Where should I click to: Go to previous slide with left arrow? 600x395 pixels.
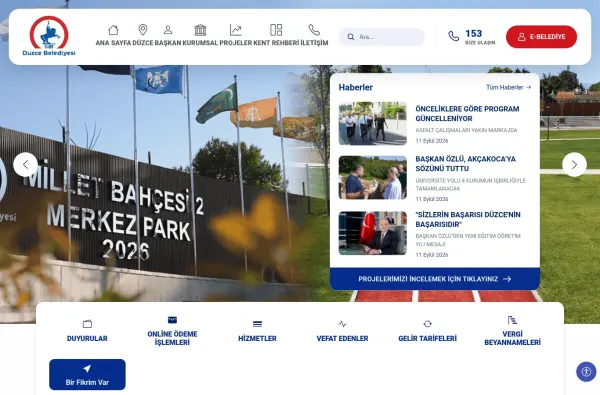point(25,165)
